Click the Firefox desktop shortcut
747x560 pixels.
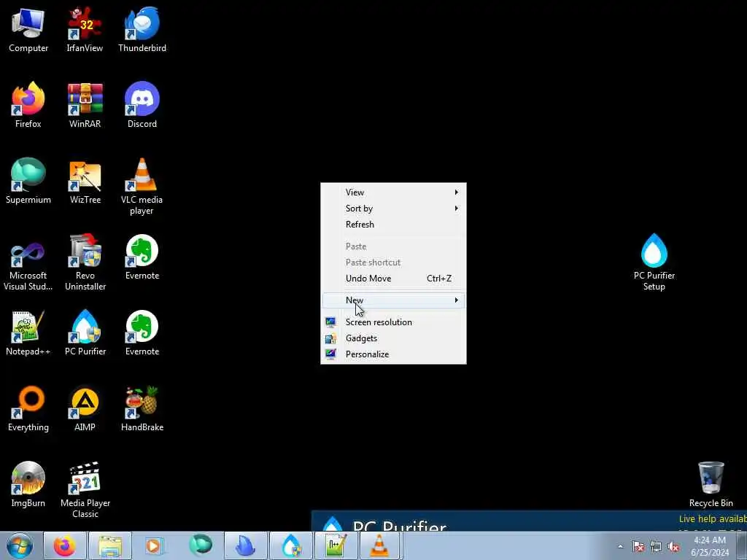28,105
